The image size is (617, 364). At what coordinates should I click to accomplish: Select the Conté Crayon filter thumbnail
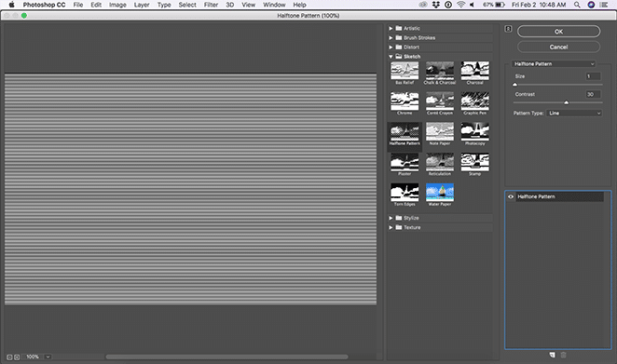[440, 101]
